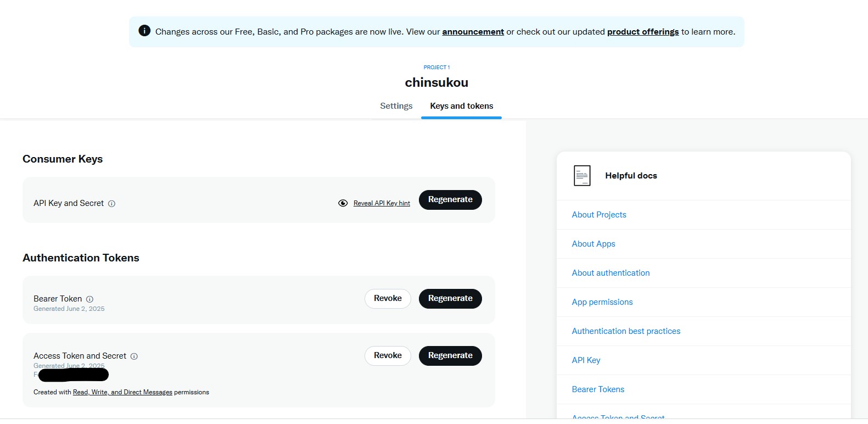The width and height of the screenshot is (868, 424).
Task: Click info icon next to Access Token and Secret
Action: click(x=134, y=356)
